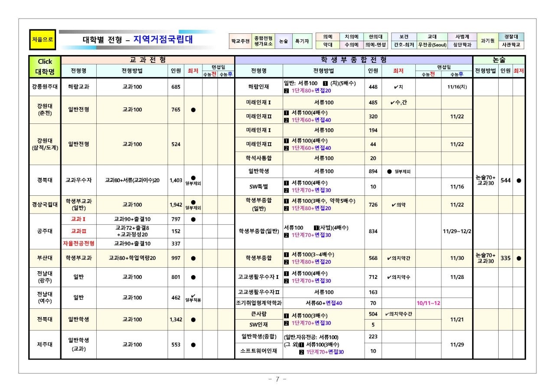Image resolution: width=555 pixels, height=392 pixels.
Task: Open the 보건 navigation link
Action: (x=404, y=37)
